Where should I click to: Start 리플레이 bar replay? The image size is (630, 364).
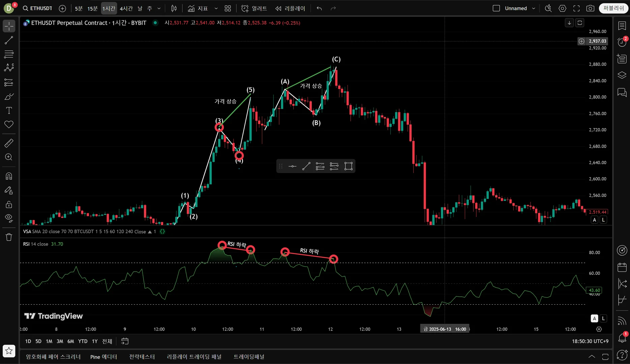pos(290,8)
